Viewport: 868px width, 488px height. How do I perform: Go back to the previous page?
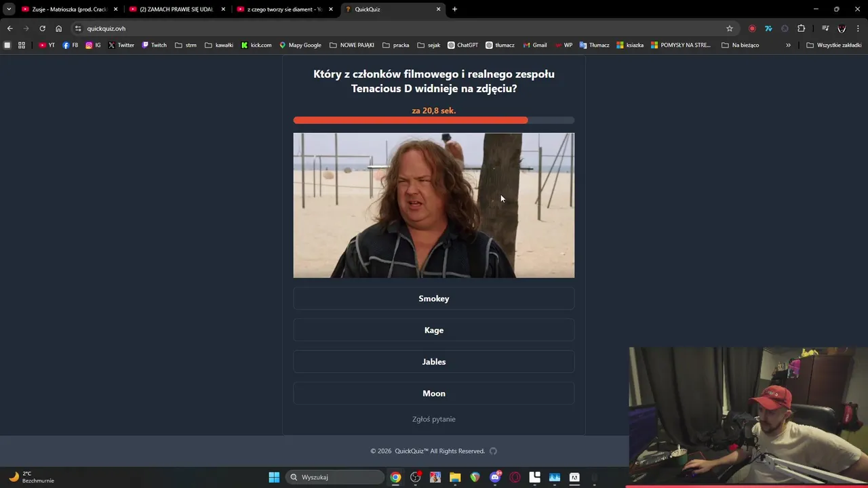point(9,28)
